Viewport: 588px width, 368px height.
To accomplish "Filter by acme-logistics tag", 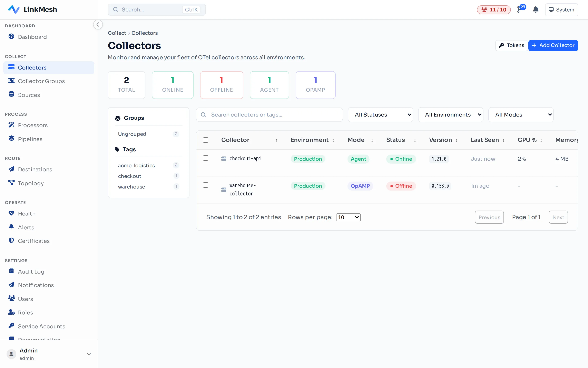I will [x=148, y=165].
